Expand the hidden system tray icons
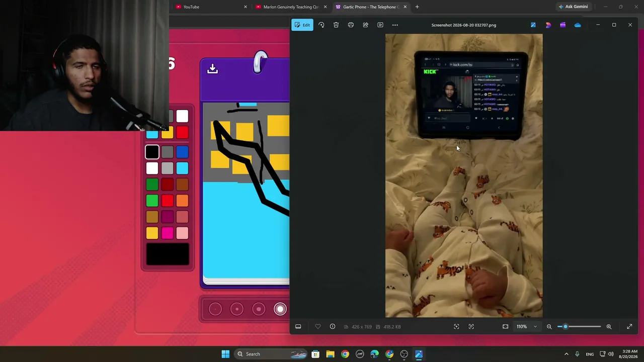The image size is (644, 362). pyautogui.click(x=566, y=354)
